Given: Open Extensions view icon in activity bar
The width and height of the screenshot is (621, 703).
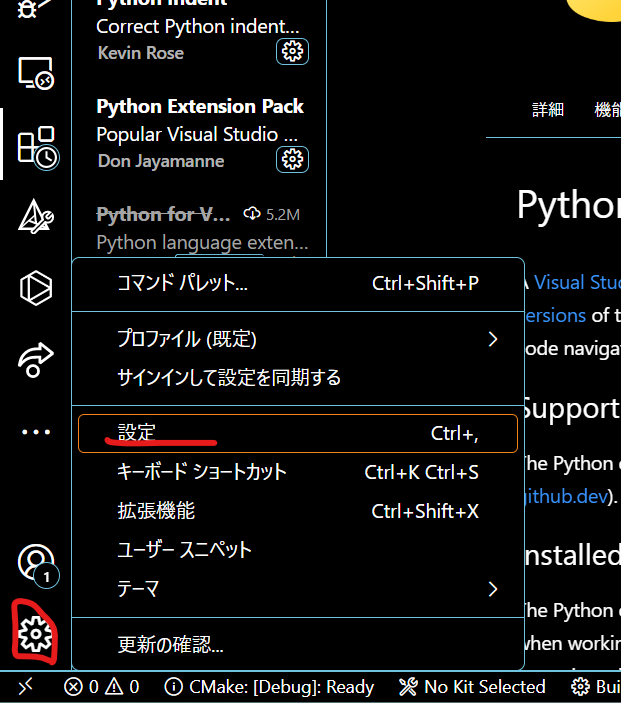Looking at the screenshot, I should point(38,148).
